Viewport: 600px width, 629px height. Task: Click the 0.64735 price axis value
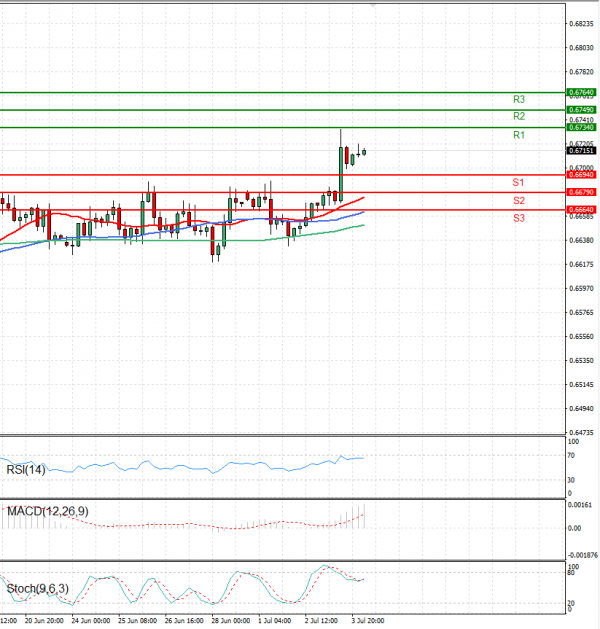point(582,433)
